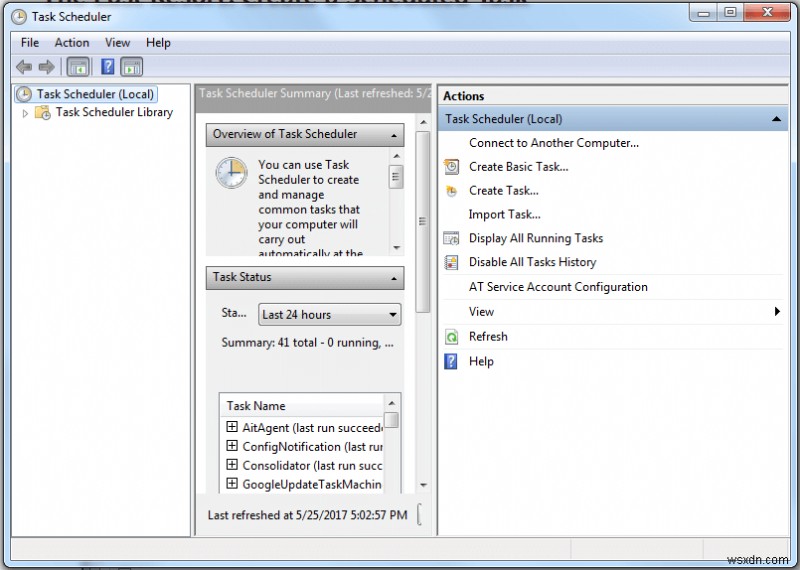
Task: Click scroll-up arrow of the task list
Action: pyautogui.click(x=391, y=404)
